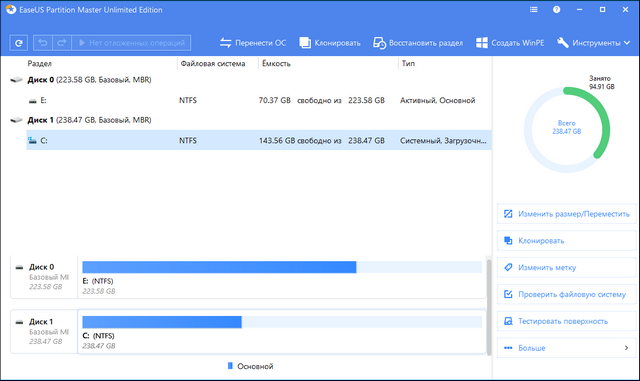Viewport: 640px width, 381px height.
Task: Click the resize/move icon in side panel
Action: (508, 214)
